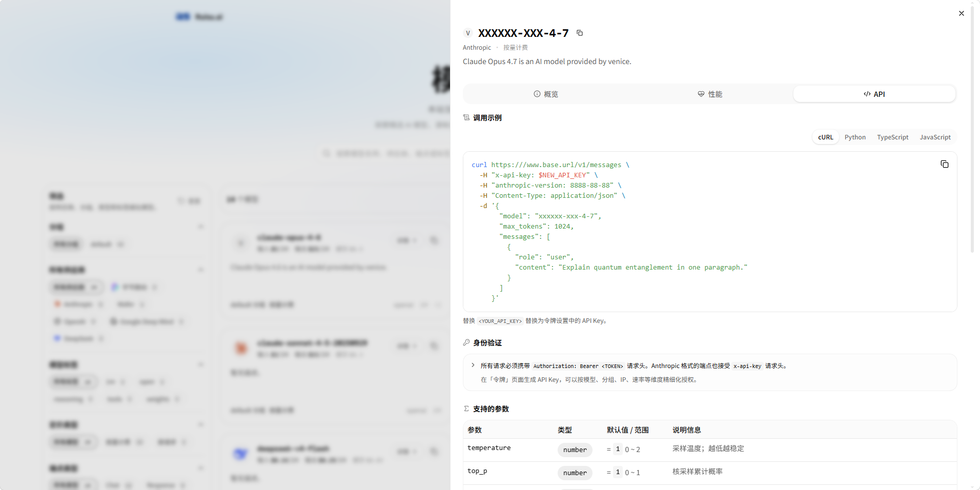Click "x-api-key" in the 身份验证 note

747,366
